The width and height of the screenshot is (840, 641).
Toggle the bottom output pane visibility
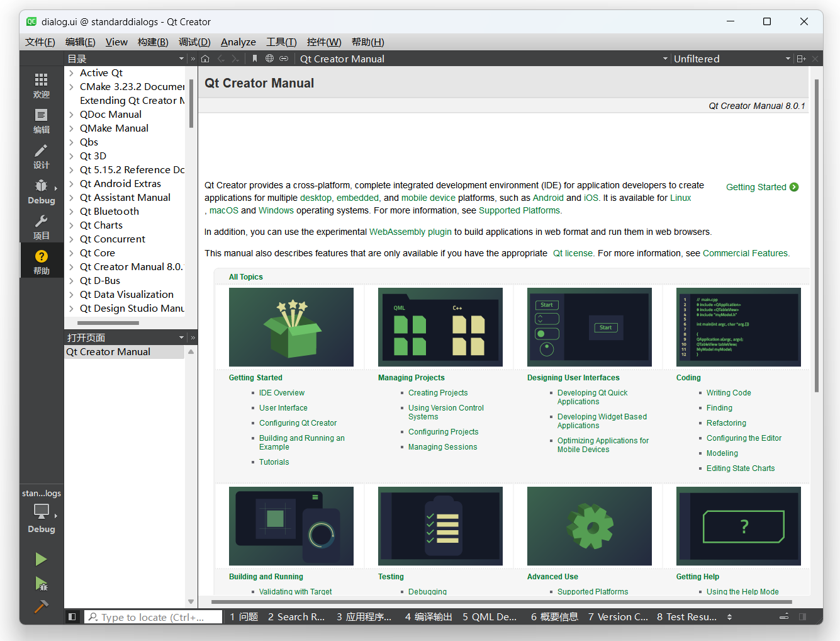pyautogui.click(x=784, y=617)
